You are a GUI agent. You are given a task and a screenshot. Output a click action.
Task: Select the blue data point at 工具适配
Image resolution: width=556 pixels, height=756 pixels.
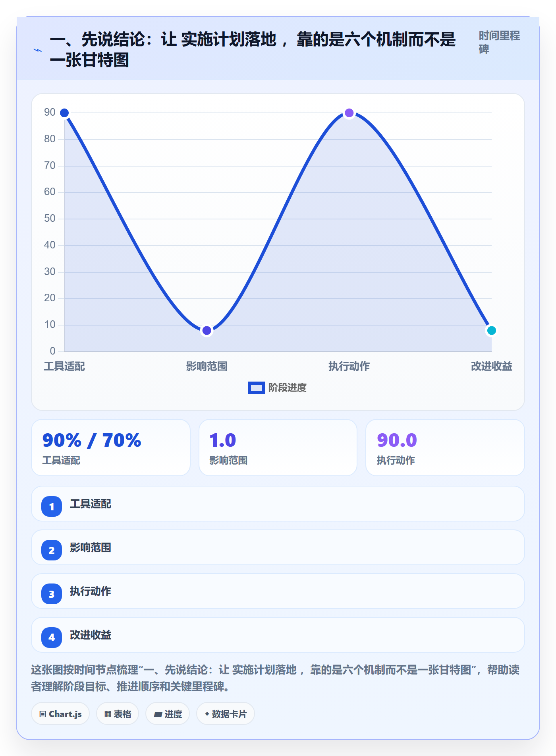(x=64, y=113)
